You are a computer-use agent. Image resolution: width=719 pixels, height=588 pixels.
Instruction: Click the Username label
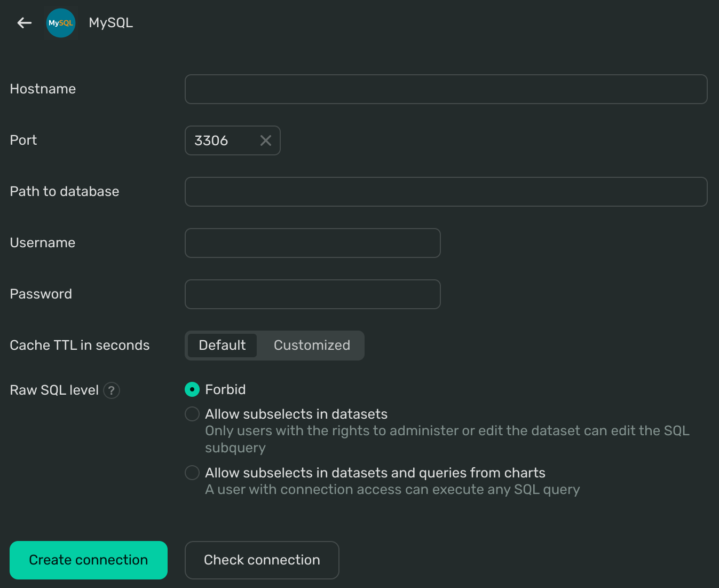tap(43, 243)
